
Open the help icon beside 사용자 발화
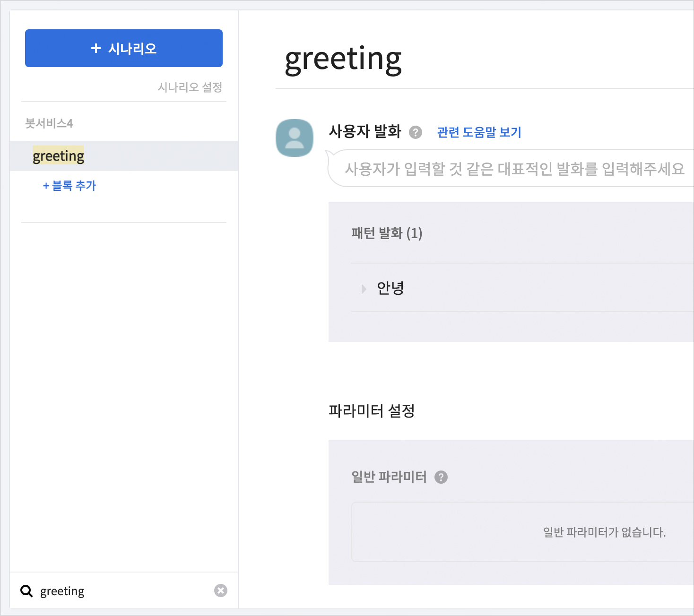415,132
